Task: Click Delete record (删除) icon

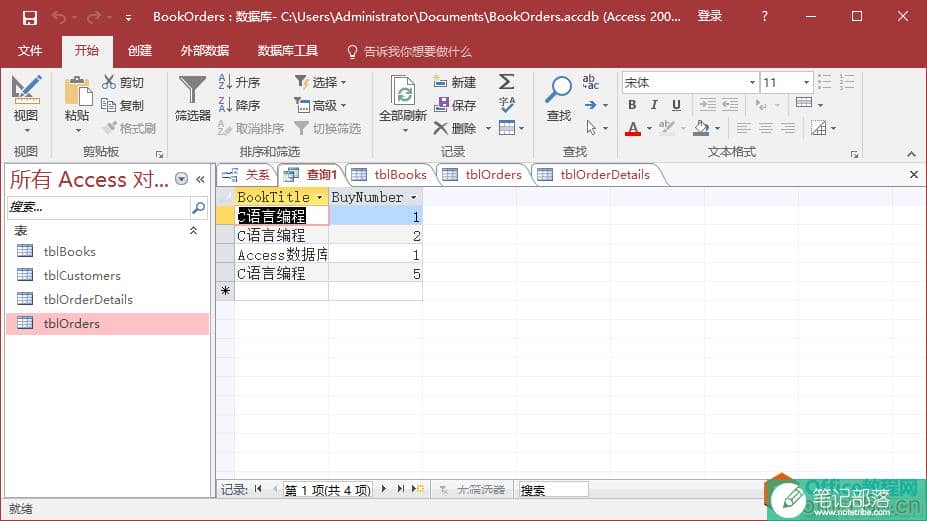Action: click(440, 128)
